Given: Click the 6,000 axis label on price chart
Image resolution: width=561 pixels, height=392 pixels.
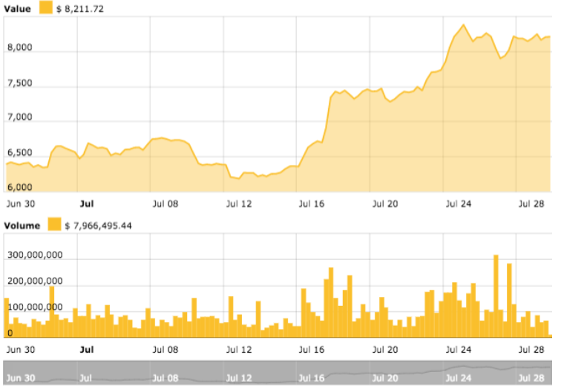Looking at the screenshot, I should (x=20, y=187).
